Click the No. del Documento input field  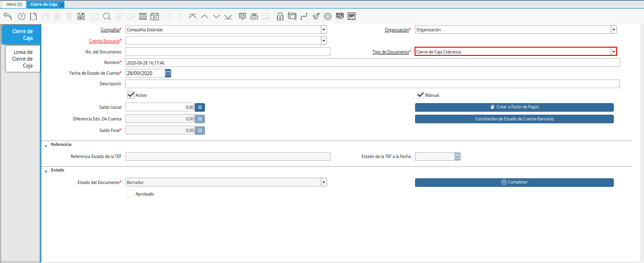pos(227,52)
